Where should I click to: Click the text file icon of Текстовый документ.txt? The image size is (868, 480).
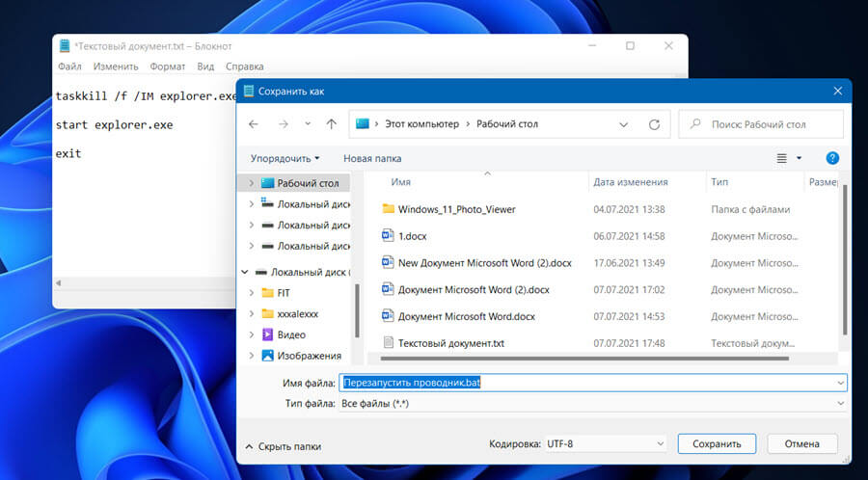(x=388, y=343)
